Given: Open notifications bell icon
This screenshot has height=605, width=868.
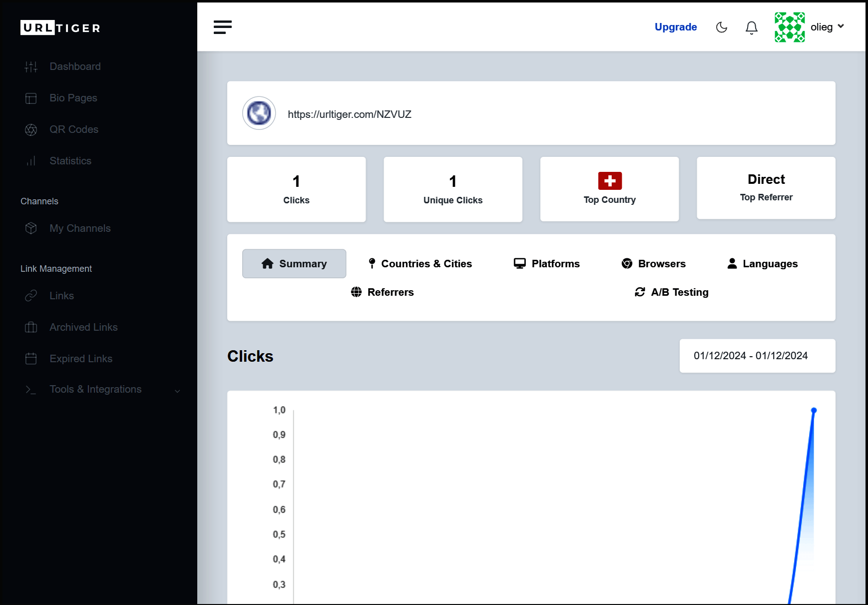Looking at the screenshot, I should tap(752, 27).
